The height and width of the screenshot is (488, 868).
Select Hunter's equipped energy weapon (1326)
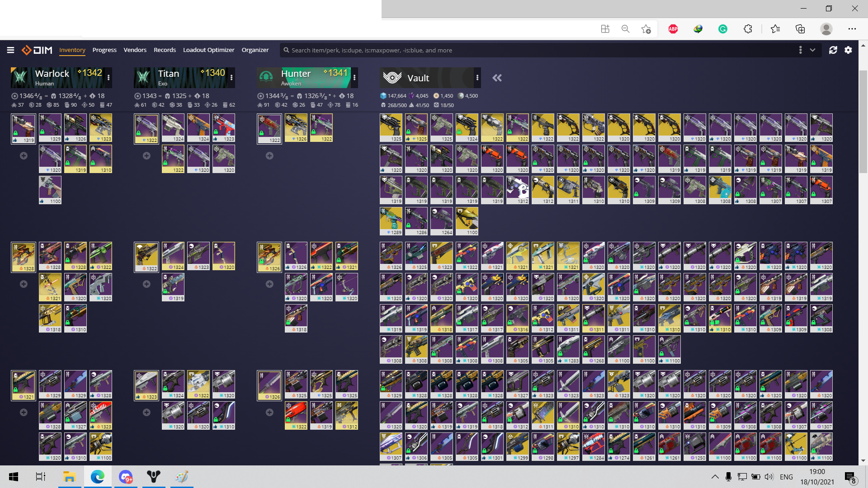click(x=269, y=257)
